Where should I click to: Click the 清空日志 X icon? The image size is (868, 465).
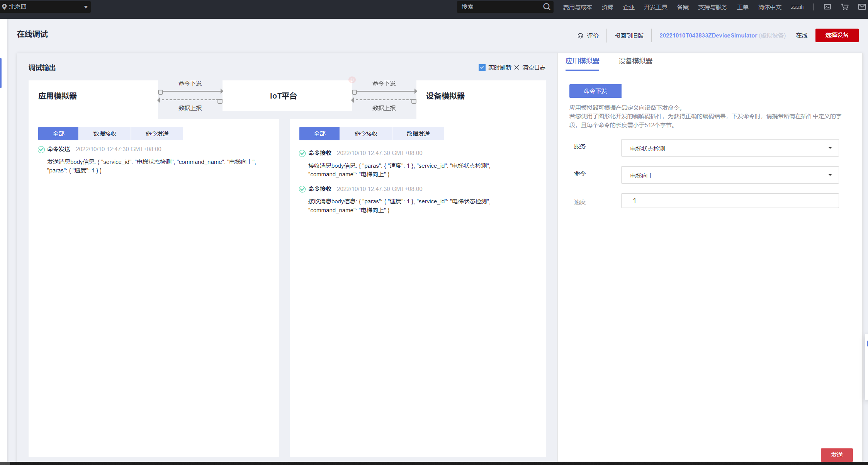[x=516, y=68]
